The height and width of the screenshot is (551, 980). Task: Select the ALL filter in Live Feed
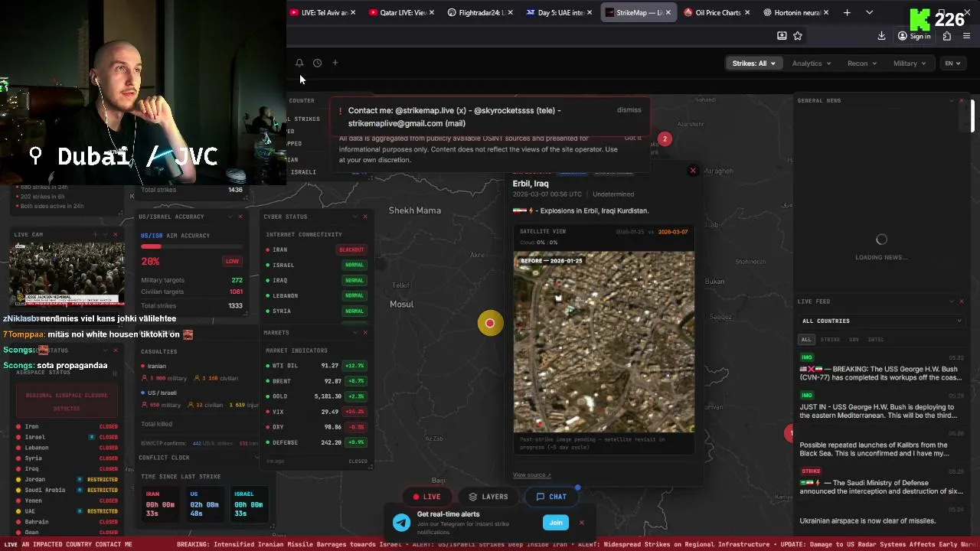pos(805,339)
